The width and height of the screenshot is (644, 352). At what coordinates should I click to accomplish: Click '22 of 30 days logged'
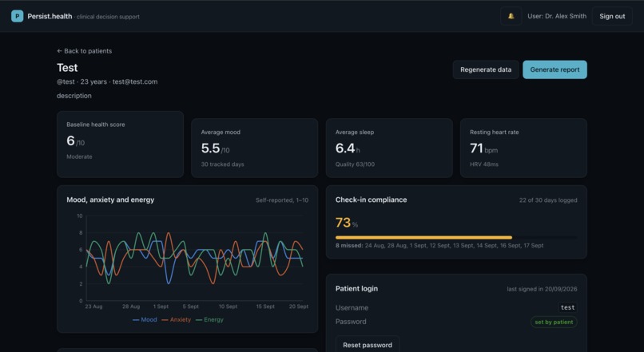[548, 200]
